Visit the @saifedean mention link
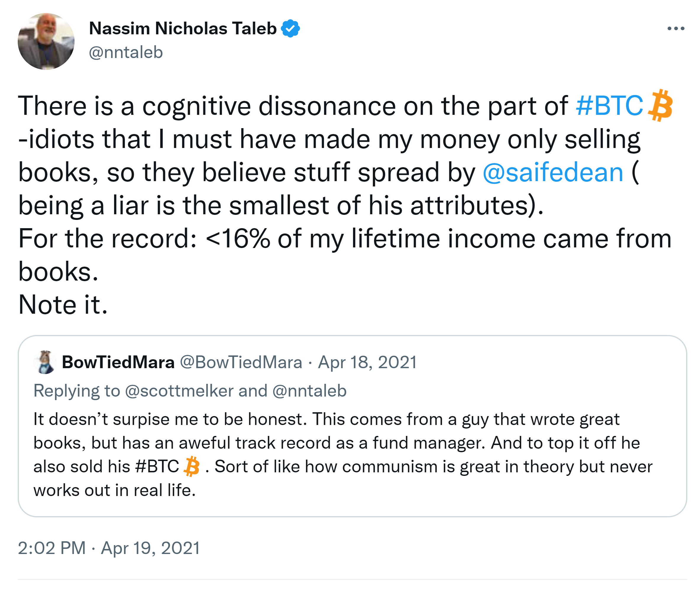700x591 pixels. click(x=553, y=172)
